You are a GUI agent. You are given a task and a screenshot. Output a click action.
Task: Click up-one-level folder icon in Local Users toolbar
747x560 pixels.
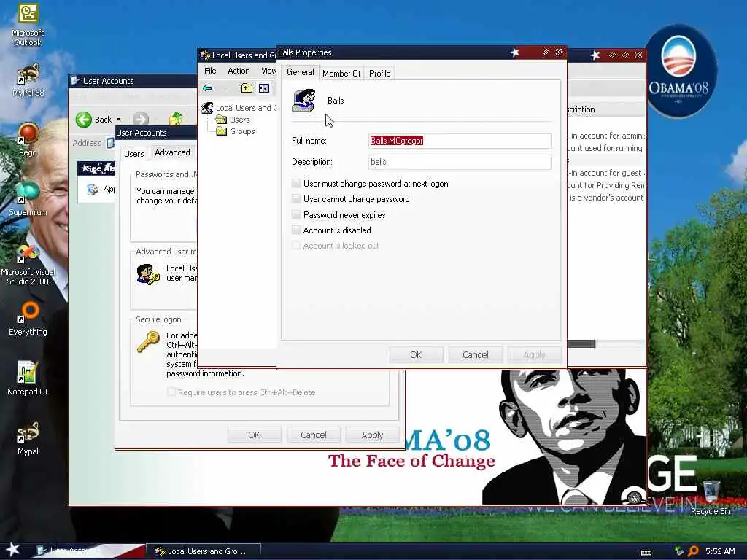tap(247, 88)
